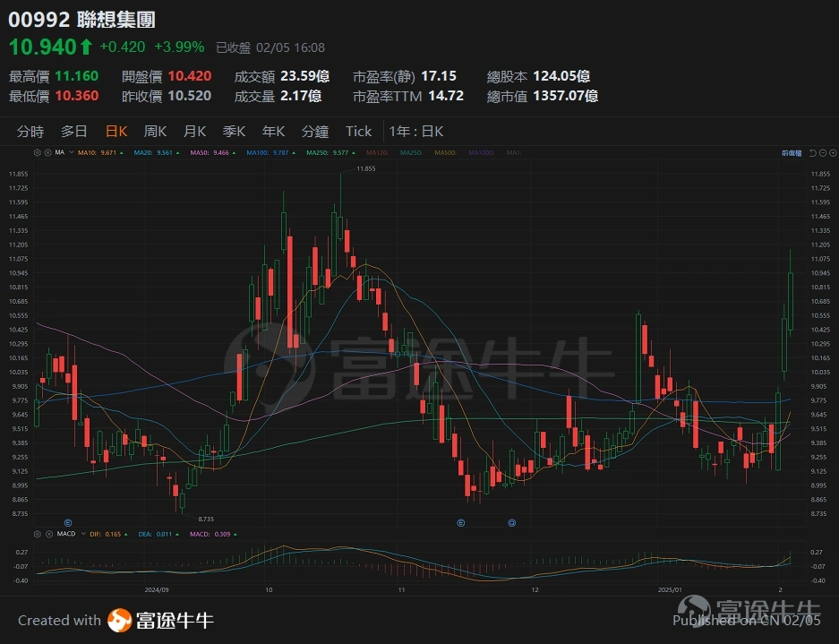Viewport: 839px width, 644px height.
Task: Toggle the MA50 moving average line
Action: click(x=213, y=152)
